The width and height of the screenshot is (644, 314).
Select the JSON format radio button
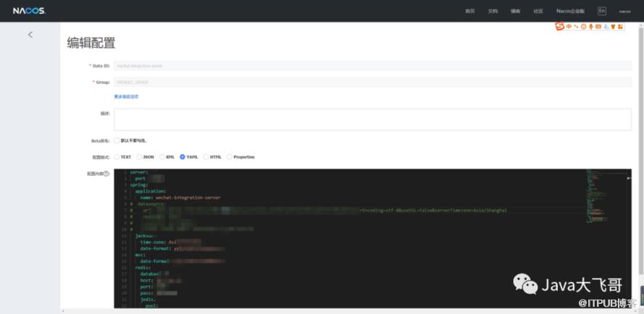139,156
